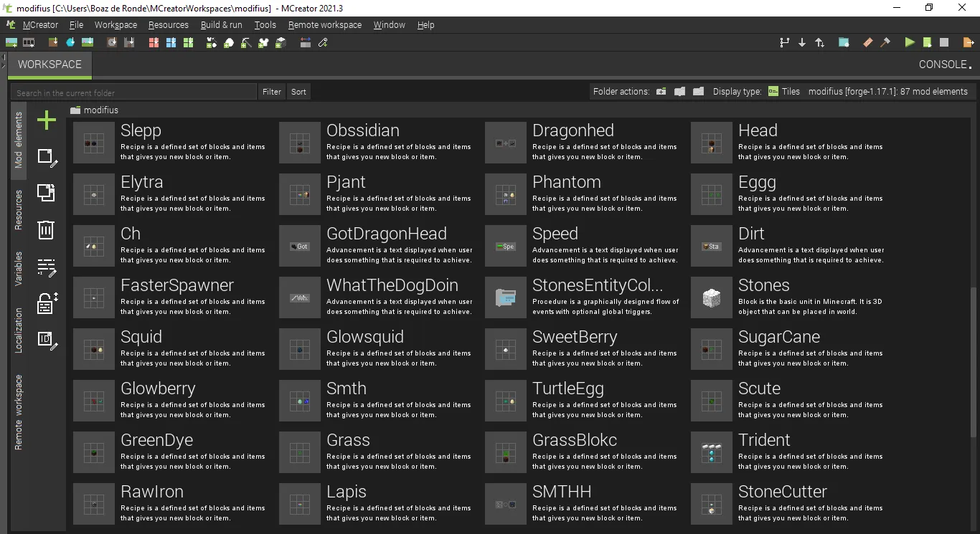
Task: Click the lock element code icon
Action: (x=47, y=304)
